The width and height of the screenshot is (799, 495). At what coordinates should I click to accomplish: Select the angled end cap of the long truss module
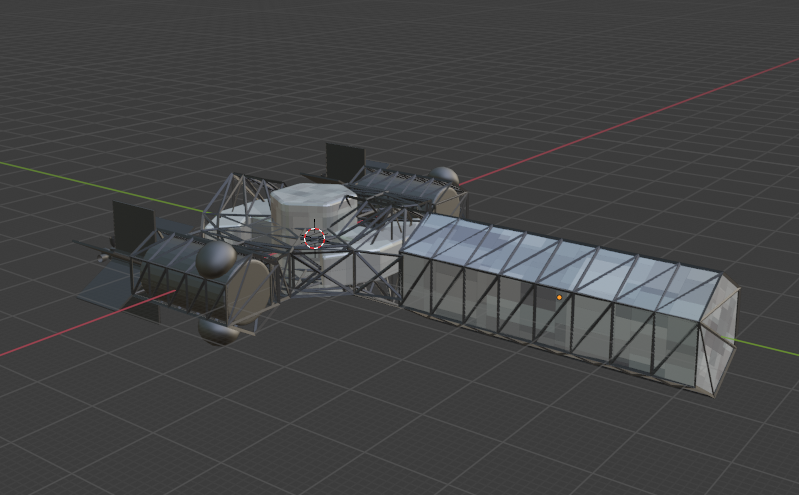719,334
